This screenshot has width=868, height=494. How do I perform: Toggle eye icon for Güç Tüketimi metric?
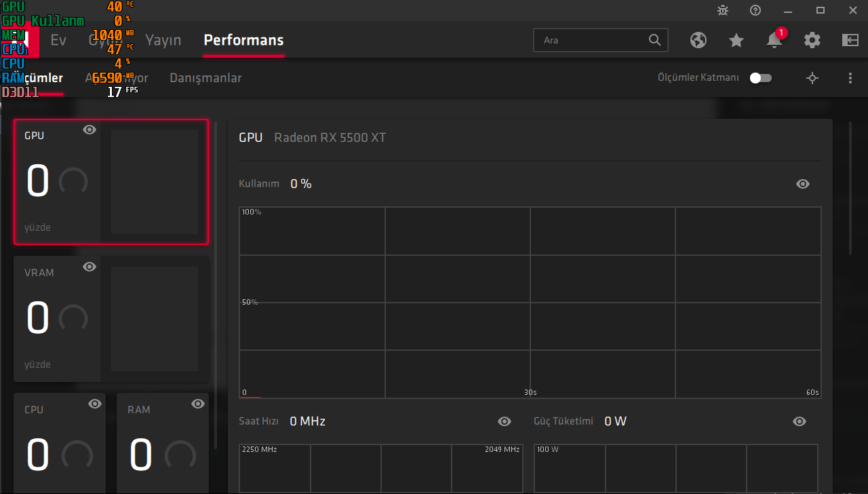point(800,421)
